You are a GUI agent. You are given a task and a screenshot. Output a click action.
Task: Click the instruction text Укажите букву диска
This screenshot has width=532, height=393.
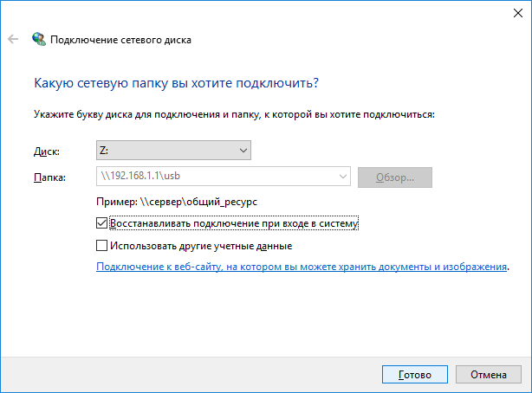(234, 113)
